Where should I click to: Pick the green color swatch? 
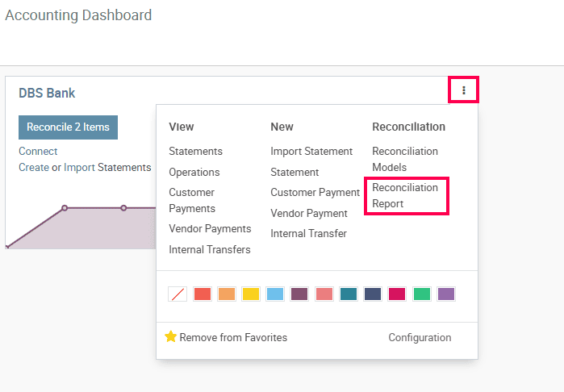click(x=421, y=294)
